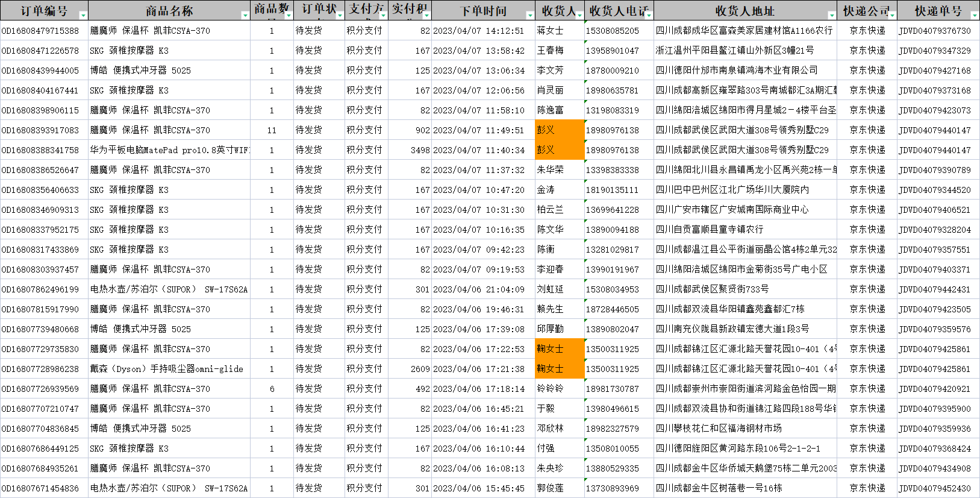This screenshot has height=498, width=980.
Task: Click orange 彭义 cell in the 11:40:34 row
Action: pos(560,150)
